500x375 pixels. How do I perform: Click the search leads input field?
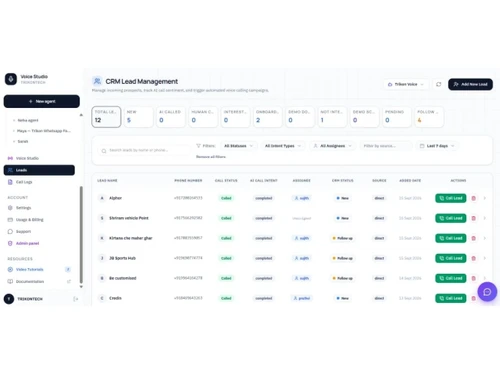coord(143,150)
